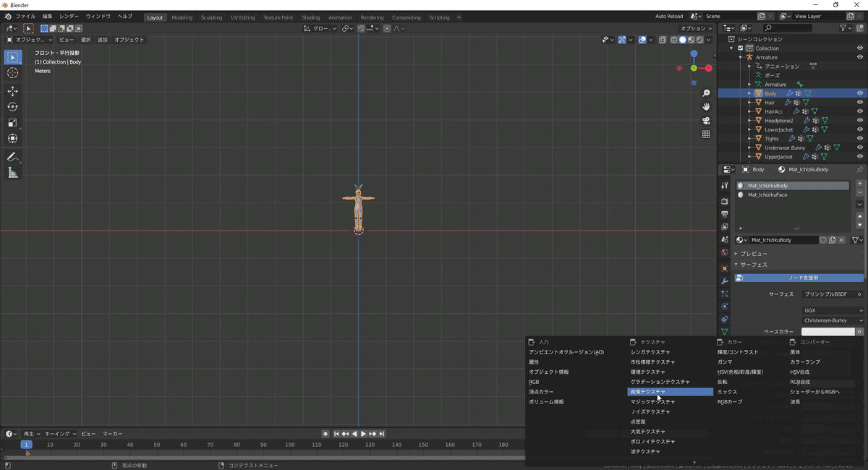Switch to the Shading workspace tab
Viewport: 868px width, 470px height.
(310, 16)
